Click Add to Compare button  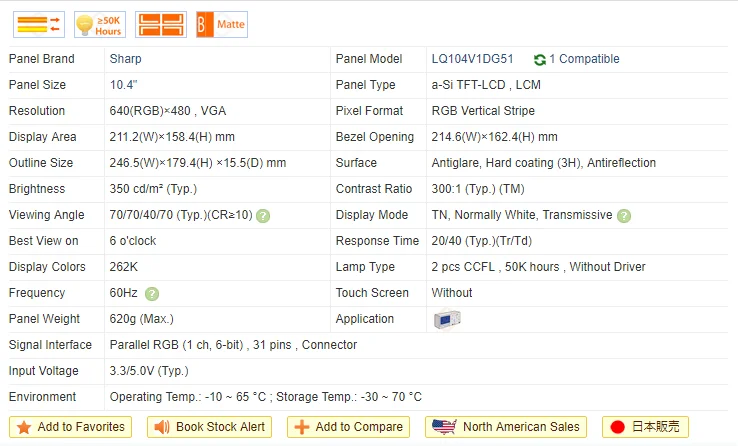pos(349,427)
